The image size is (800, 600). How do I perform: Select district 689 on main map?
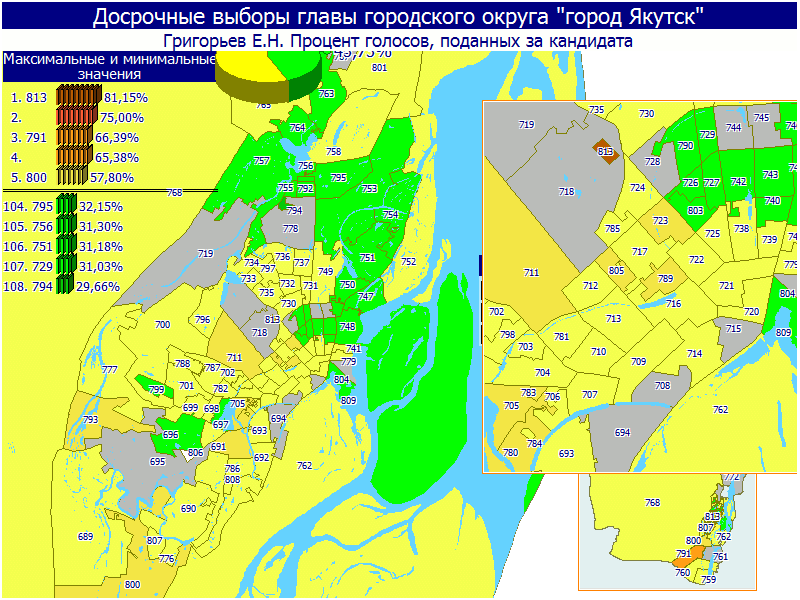[x=85, y=537]
